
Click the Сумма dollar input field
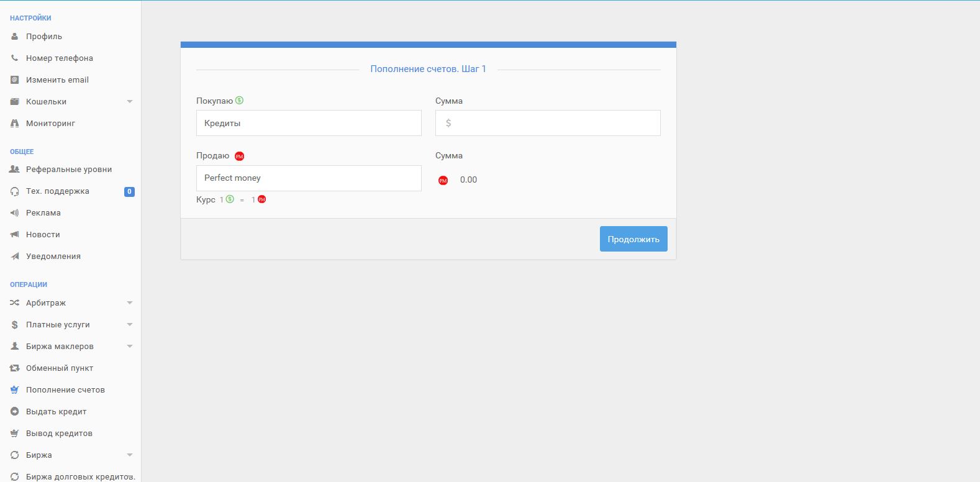tap(548, 123)
